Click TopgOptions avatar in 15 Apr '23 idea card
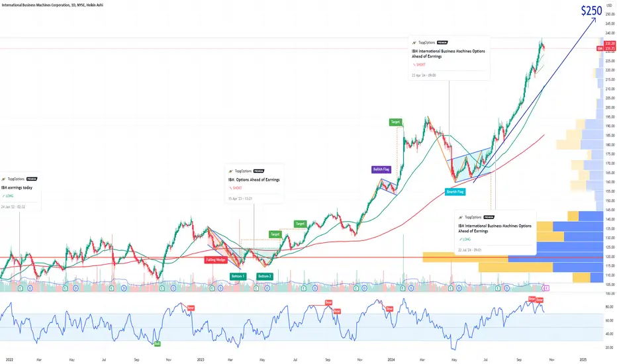Screen dimensions: 617x364 230,171
